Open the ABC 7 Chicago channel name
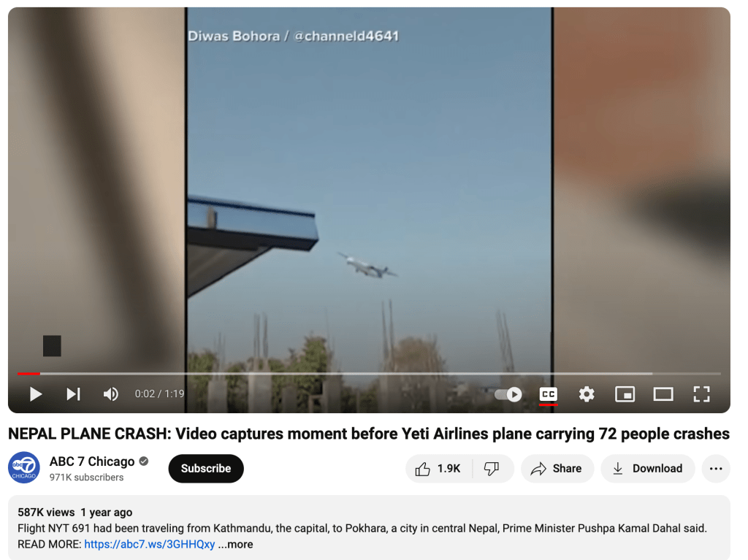 (x=92, y=461)
